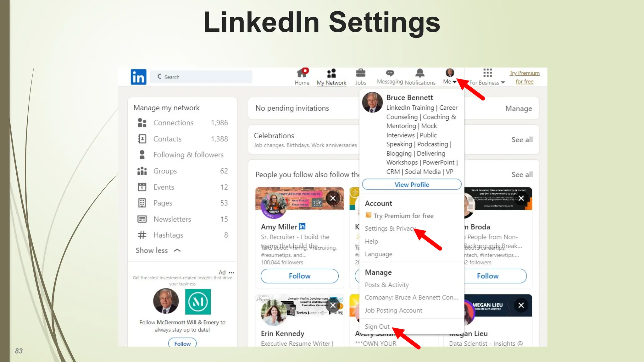Click the Connections people icon

(x=142, y=123)
